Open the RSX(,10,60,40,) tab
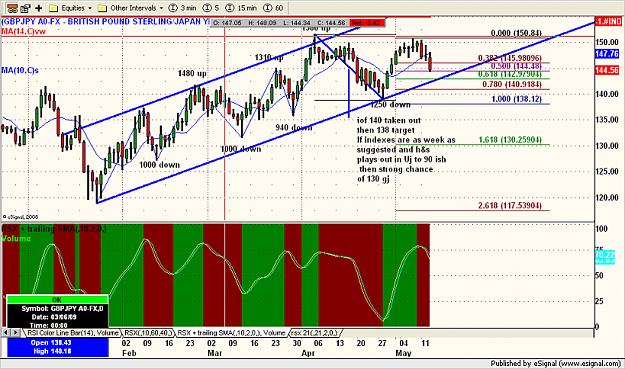The image size is (625, 369). coord(148,332)
